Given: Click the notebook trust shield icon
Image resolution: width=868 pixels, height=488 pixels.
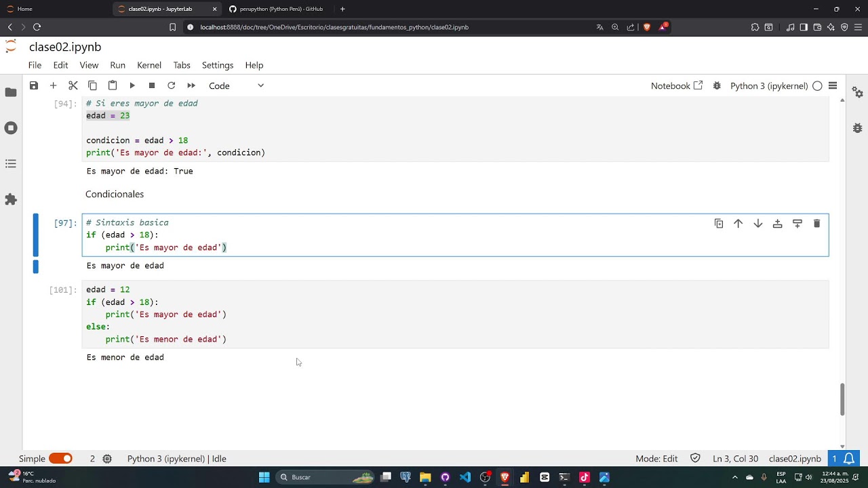Looking at the screenshot, I should tap(695, 458).
